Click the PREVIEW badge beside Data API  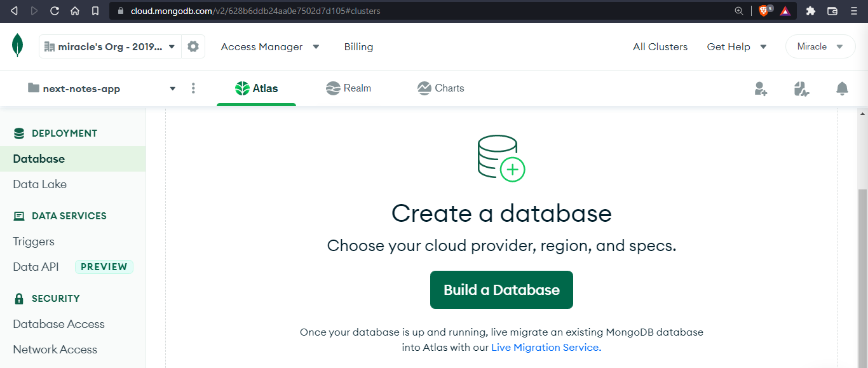click(104, 267)
